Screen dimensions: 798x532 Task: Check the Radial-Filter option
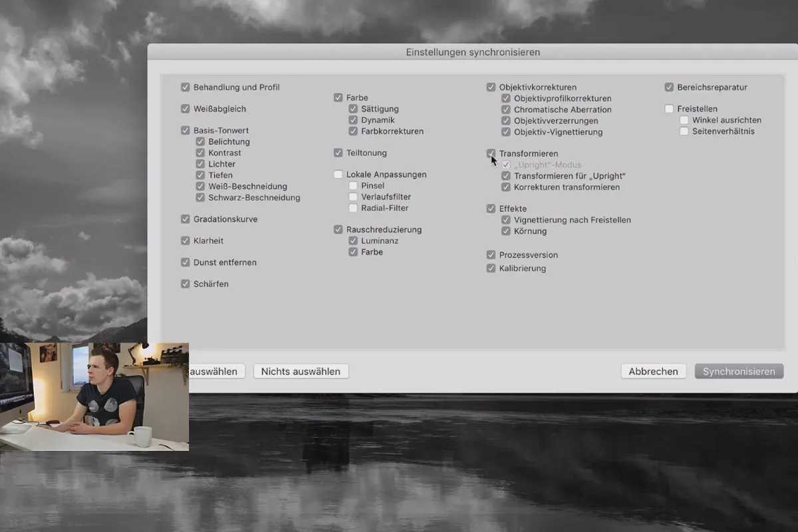pyautogui.click(x=353, y=208)
